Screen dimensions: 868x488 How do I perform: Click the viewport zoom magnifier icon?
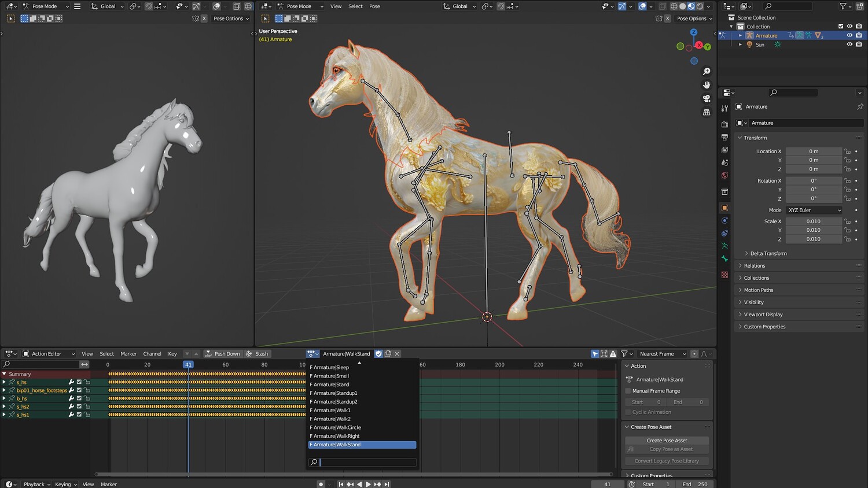pos(707,72)
